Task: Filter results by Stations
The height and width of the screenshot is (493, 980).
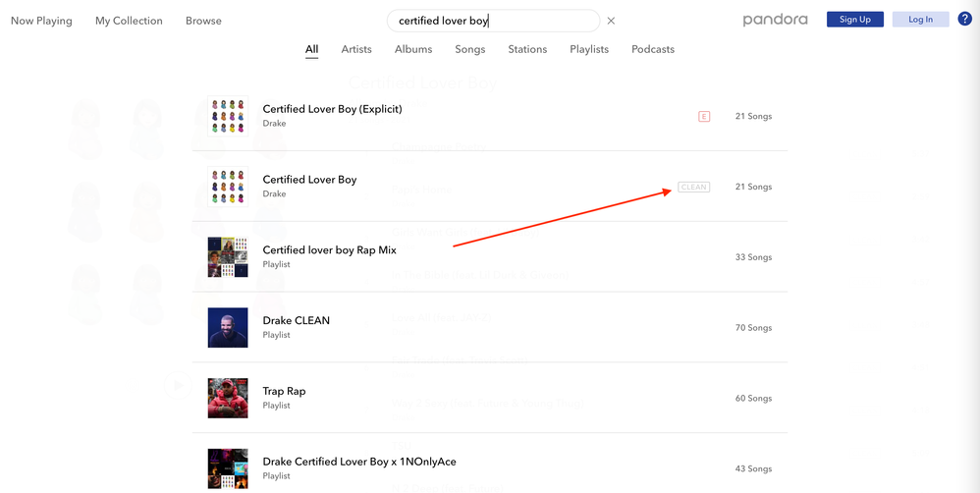Action: [x=527, y=49]
